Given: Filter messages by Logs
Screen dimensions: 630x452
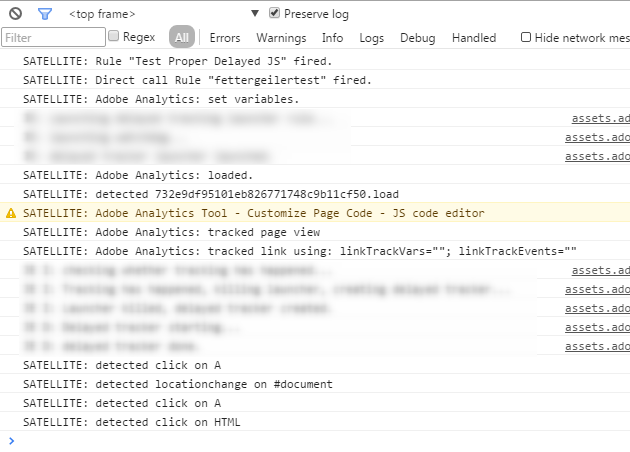Looking at the screenshot, I should pyautogui.click(x=371, y=38).
